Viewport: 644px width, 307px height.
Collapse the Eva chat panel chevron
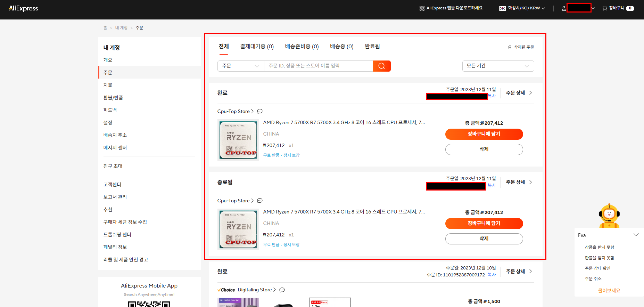click(636, 235)
